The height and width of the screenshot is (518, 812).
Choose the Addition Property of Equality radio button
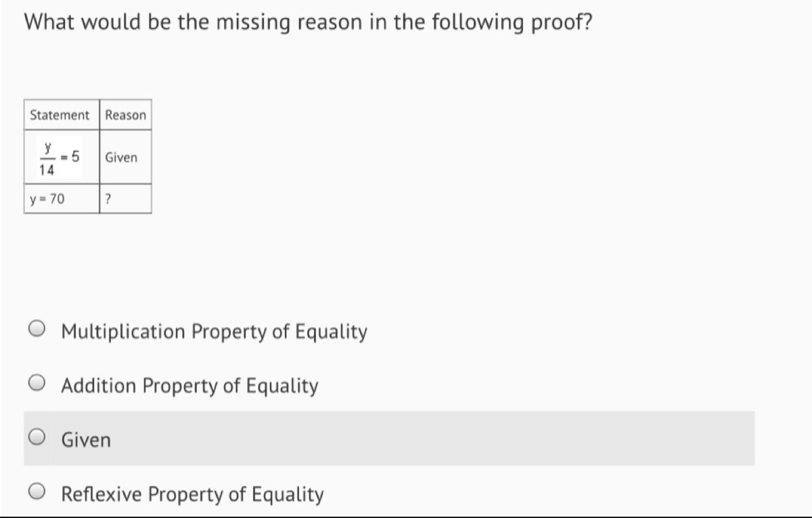(37, 385)
